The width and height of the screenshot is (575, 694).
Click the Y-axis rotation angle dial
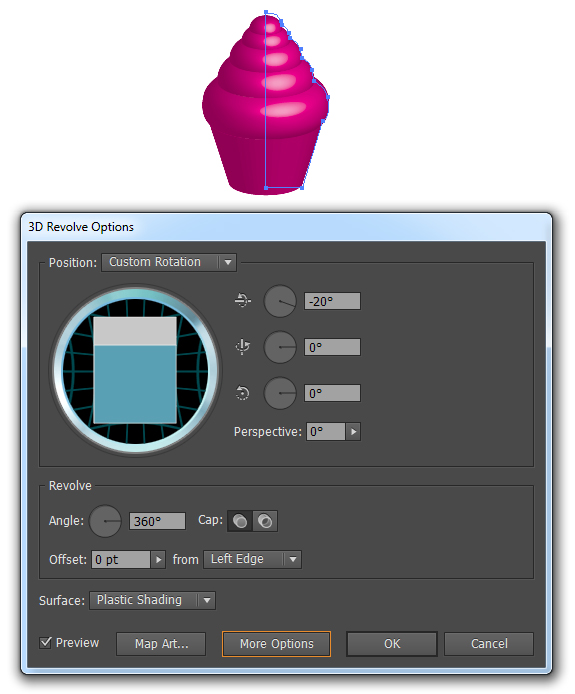(x=280, y=347)
